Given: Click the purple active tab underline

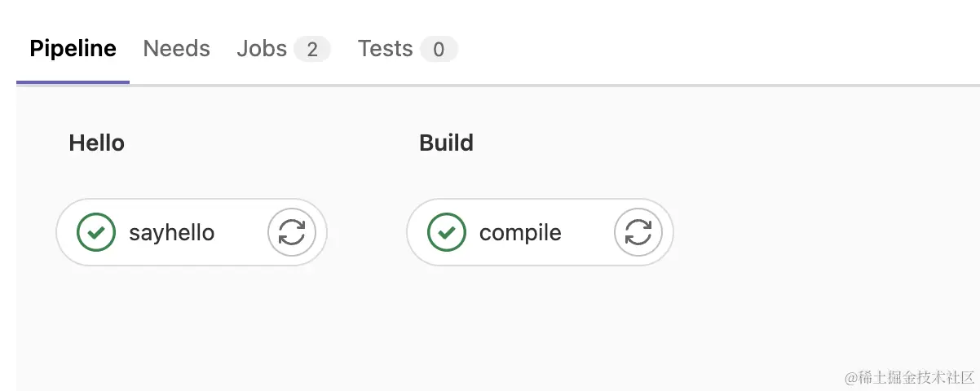Looking at the screenshot, I should pyautogui.click(x=73, y=81).
